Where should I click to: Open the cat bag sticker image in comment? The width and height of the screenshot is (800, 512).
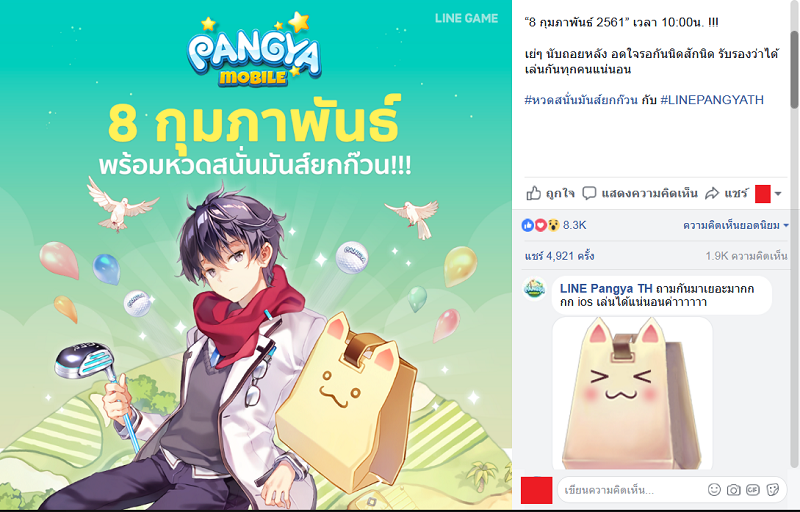click(x=632, y=393)
